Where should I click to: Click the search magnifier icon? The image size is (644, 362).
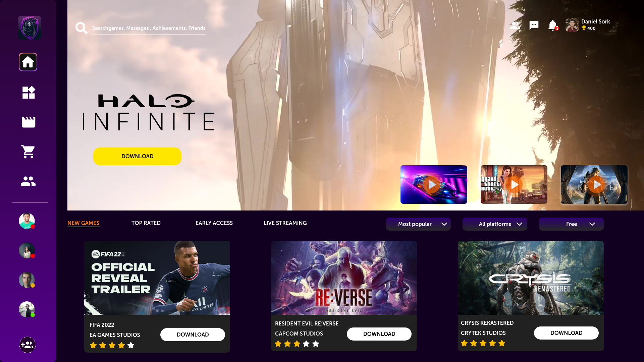[82, 28]
